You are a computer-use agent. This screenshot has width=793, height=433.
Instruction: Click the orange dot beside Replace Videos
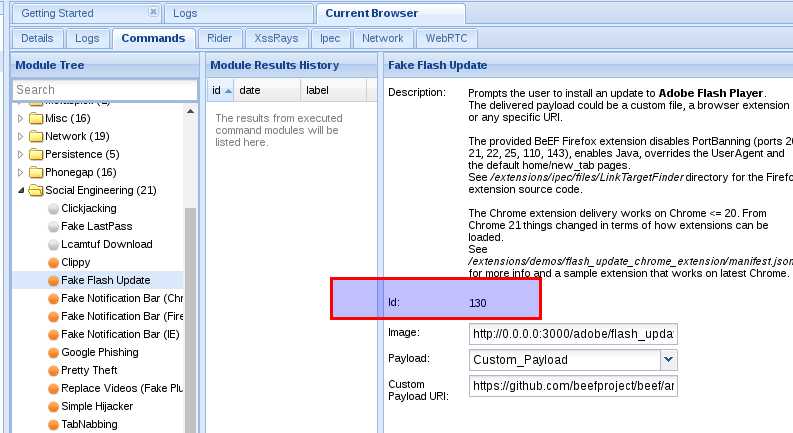click(53, 389)
